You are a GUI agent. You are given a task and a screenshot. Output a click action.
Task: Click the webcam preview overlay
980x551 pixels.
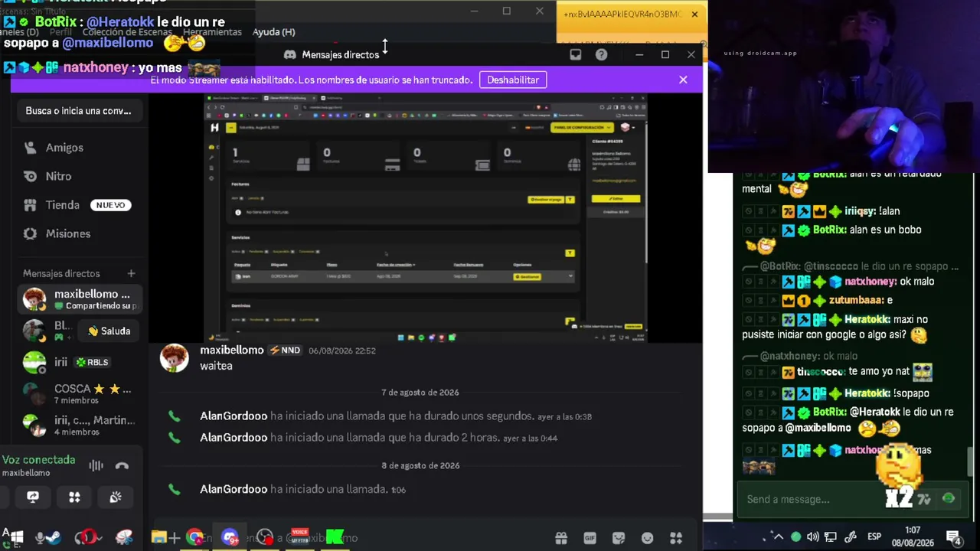click(844, 86)
